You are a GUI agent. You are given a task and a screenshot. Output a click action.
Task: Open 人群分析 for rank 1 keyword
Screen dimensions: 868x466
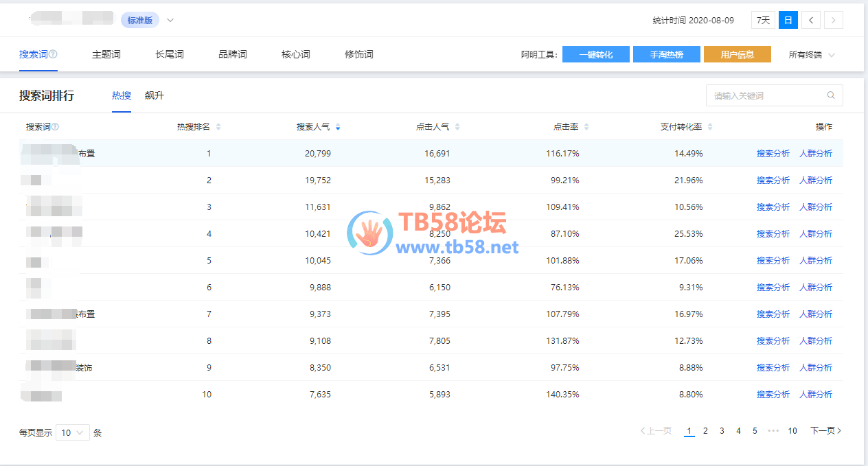[x=815, y=154]
